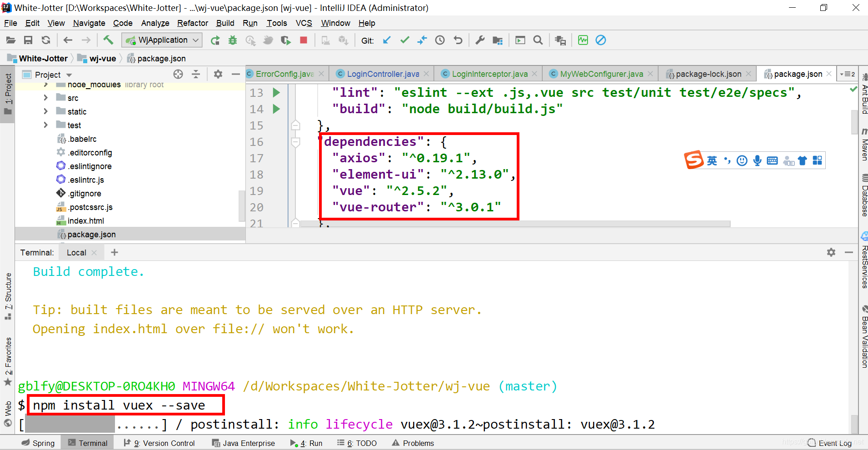This screenshot has width=868, height=450.
Task: Close the ErrorConfig.java tab
Action: click(x=321, y=74)
